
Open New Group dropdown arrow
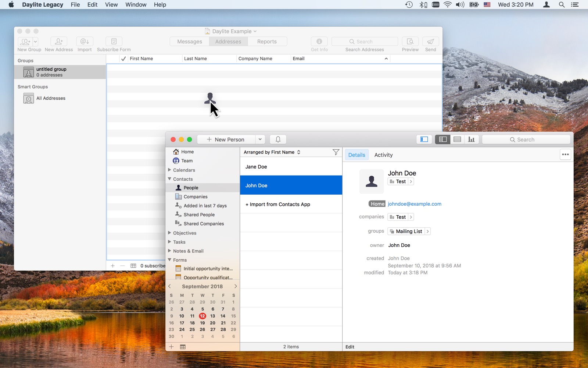point(36,42)
